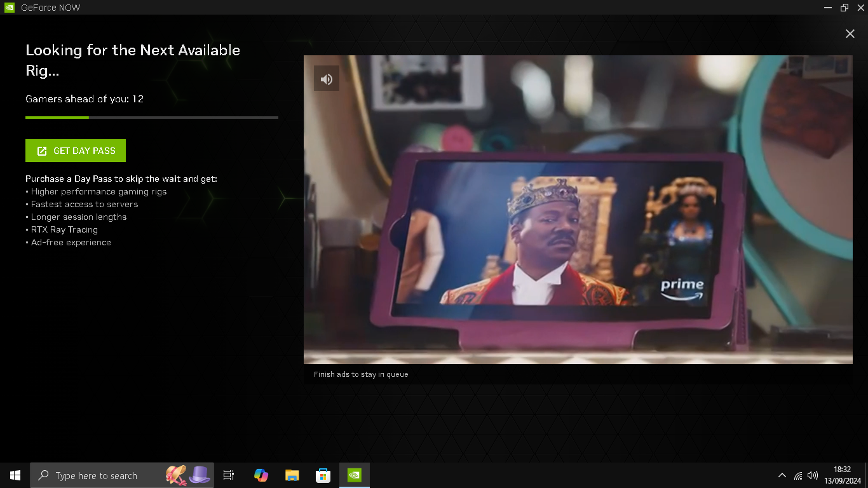Open Copilot from the taskbar
The width and height of the screenshot is (868, 488).
[x=261, y=475]
